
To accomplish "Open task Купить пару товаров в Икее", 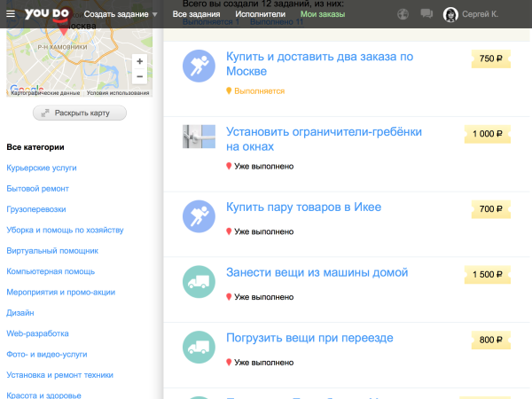I will pos(303,207).
